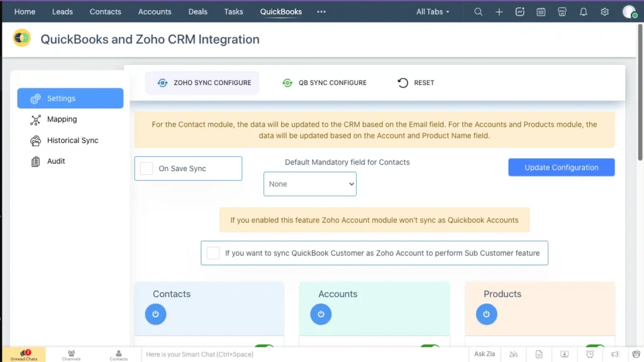
Task: Open the search icon in top bar
Action: pyautogui.click(x=478, y=12)
